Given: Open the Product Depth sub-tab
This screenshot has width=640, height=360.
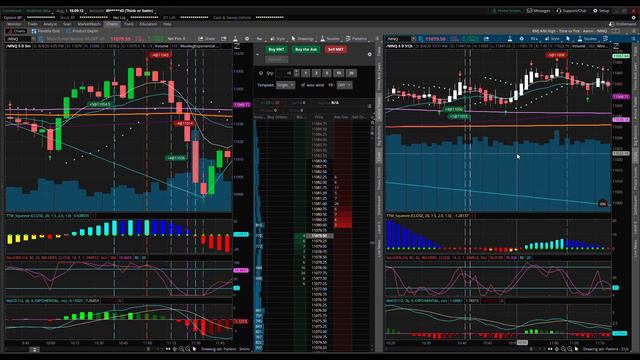Looking at the screenshot, I should tap(82, 31).
